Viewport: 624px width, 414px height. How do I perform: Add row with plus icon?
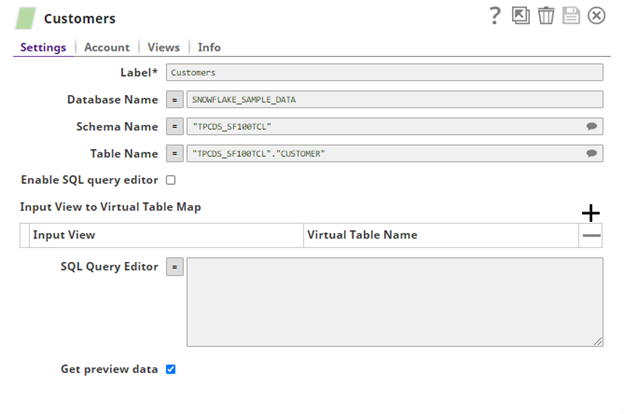591,213
